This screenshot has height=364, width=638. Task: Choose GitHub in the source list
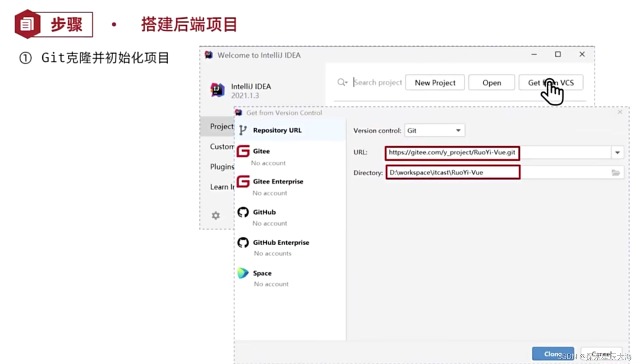click(x=264, y=212)
